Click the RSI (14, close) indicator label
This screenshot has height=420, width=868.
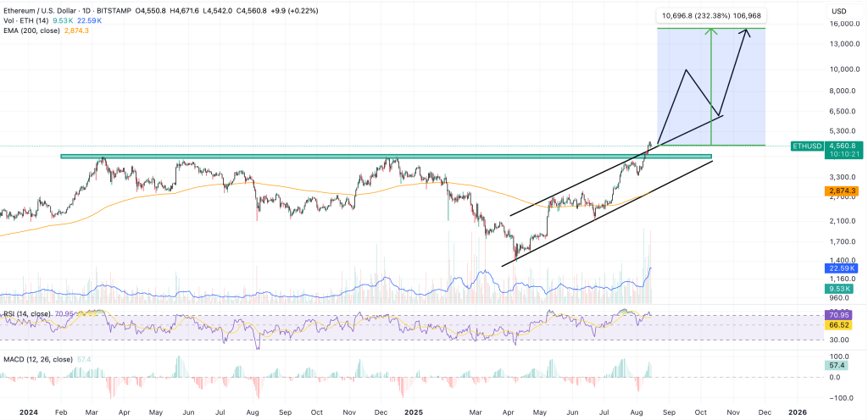point(25,314)
